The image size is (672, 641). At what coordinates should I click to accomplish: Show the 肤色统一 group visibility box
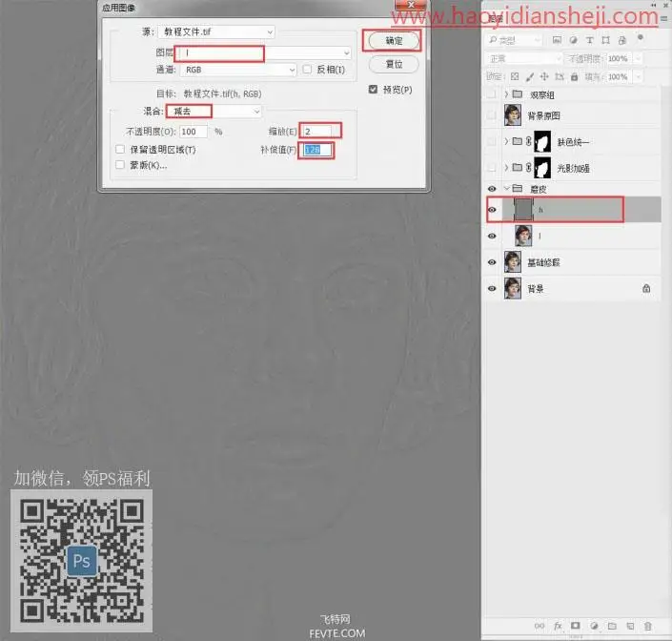pyautogui.click(x=492, y=141)
